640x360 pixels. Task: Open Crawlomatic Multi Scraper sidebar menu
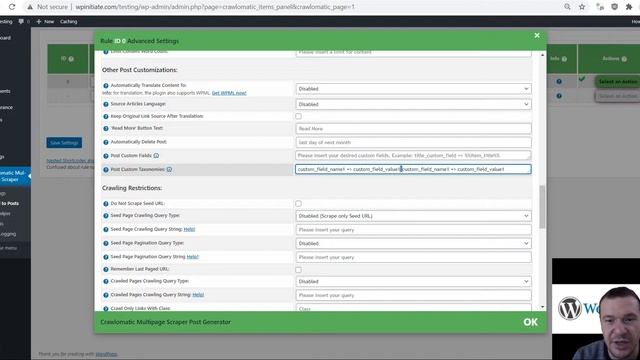point(14,176)
